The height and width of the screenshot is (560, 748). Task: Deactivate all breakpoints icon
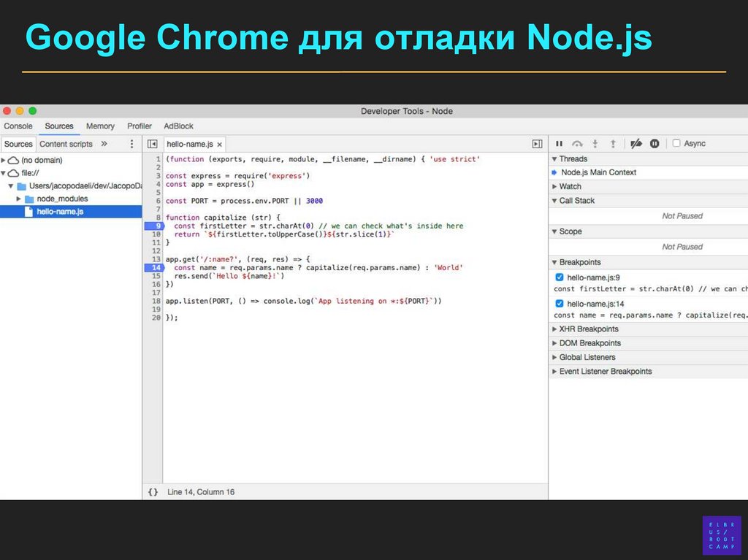tap(636, 144)
